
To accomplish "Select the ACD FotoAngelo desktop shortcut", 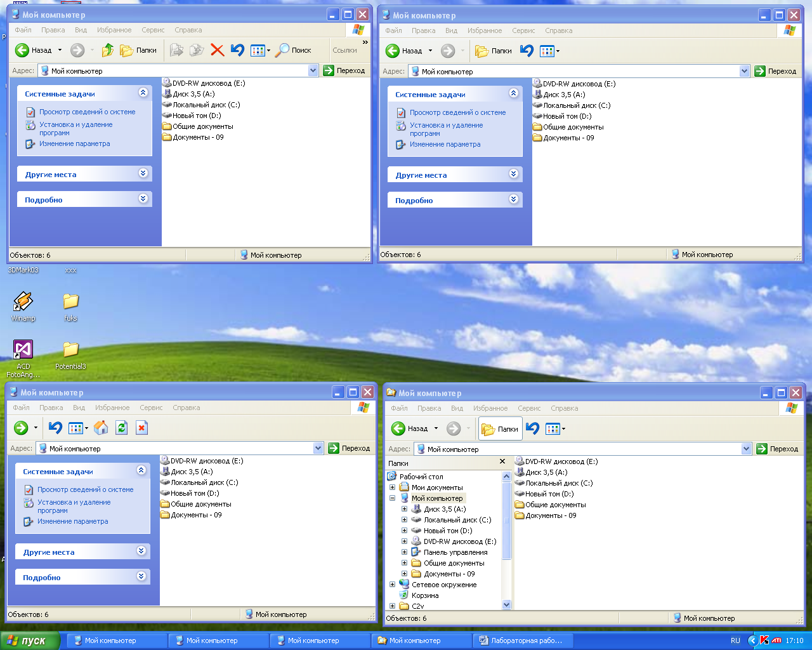I will [x=23, y=359].
